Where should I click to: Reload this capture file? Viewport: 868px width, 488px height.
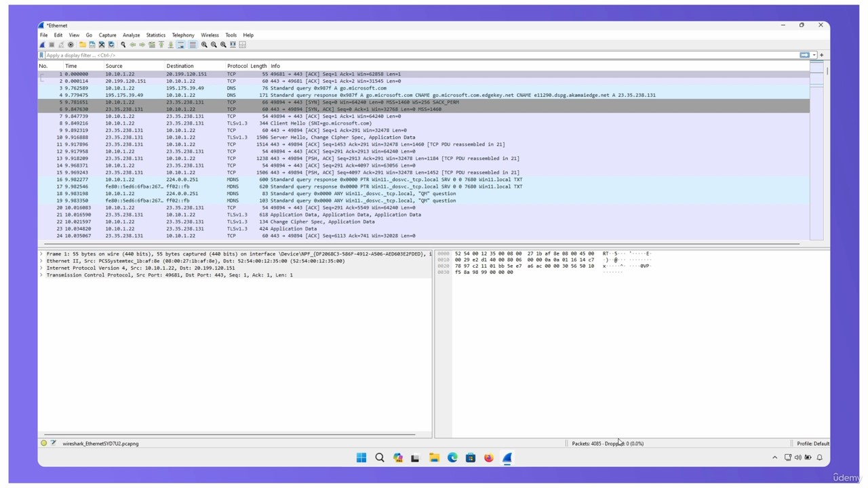tap(111, 45)
